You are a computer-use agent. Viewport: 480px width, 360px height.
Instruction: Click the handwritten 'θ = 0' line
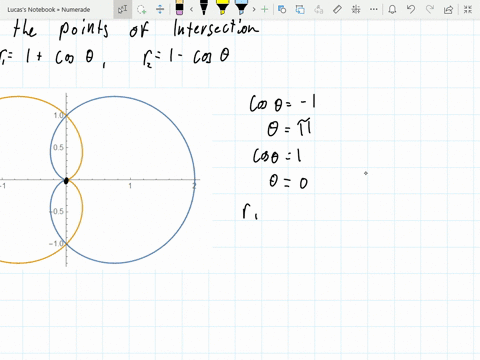pyautogui.click(x=289, y=182)
